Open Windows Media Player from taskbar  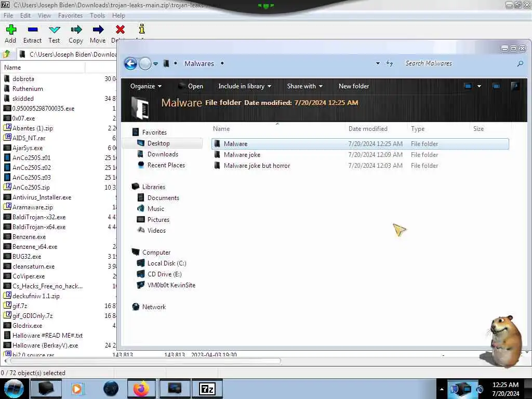[78, 389]
